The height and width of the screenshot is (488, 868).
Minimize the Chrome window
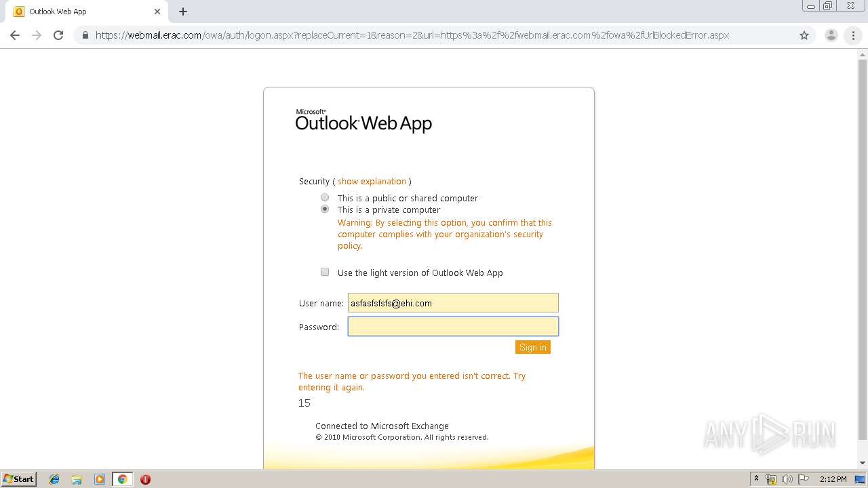[811, 6]
